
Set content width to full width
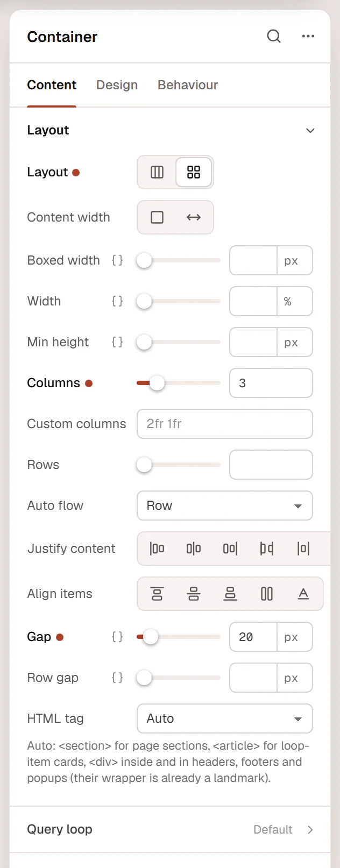click(194, 217)
